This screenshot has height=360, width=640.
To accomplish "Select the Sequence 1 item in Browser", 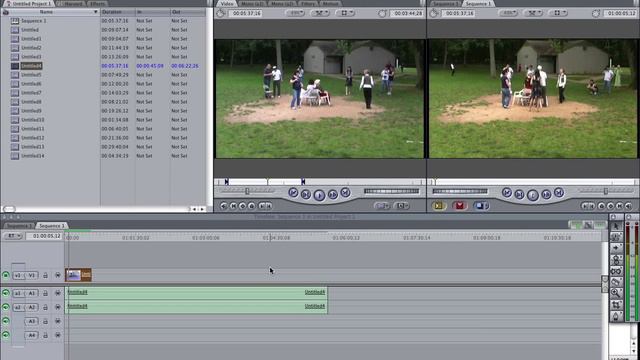I will pos(33,21).
